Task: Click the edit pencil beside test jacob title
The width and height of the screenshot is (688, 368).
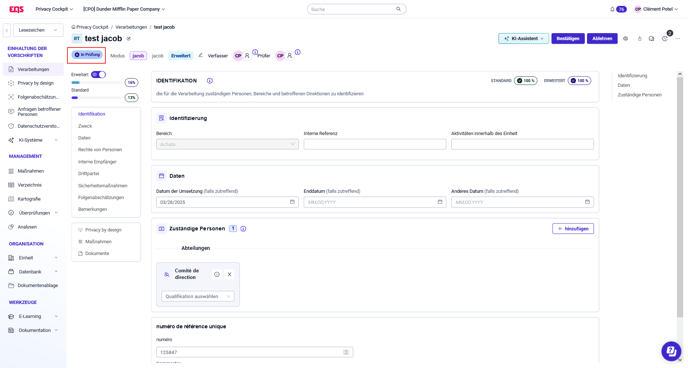Action: (x=129, y=39)
